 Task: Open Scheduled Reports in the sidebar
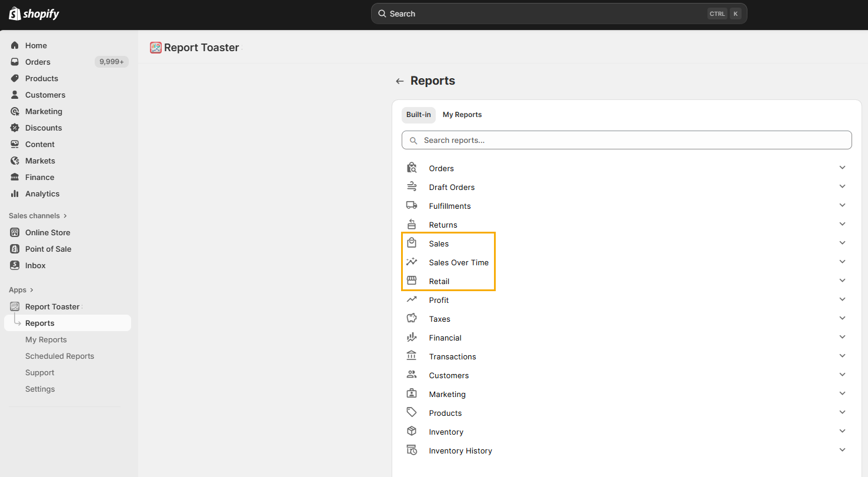[x=59, y=356]
